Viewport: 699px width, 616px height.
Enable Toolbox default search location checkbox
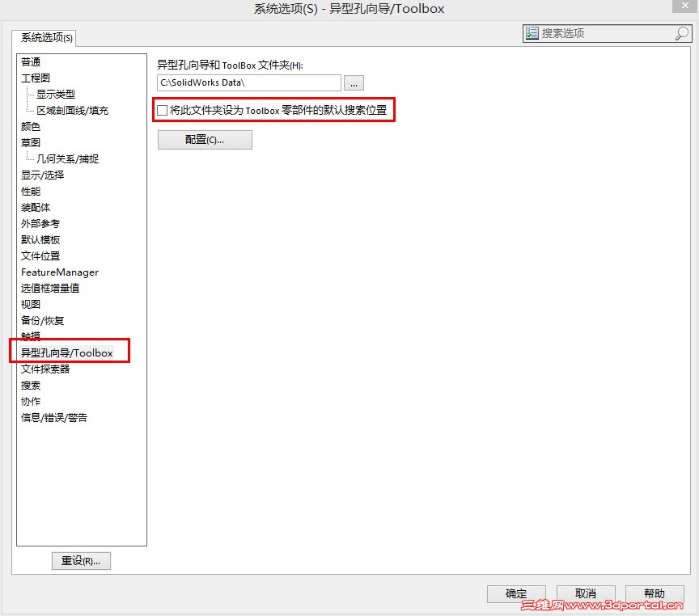click(161, 110)
